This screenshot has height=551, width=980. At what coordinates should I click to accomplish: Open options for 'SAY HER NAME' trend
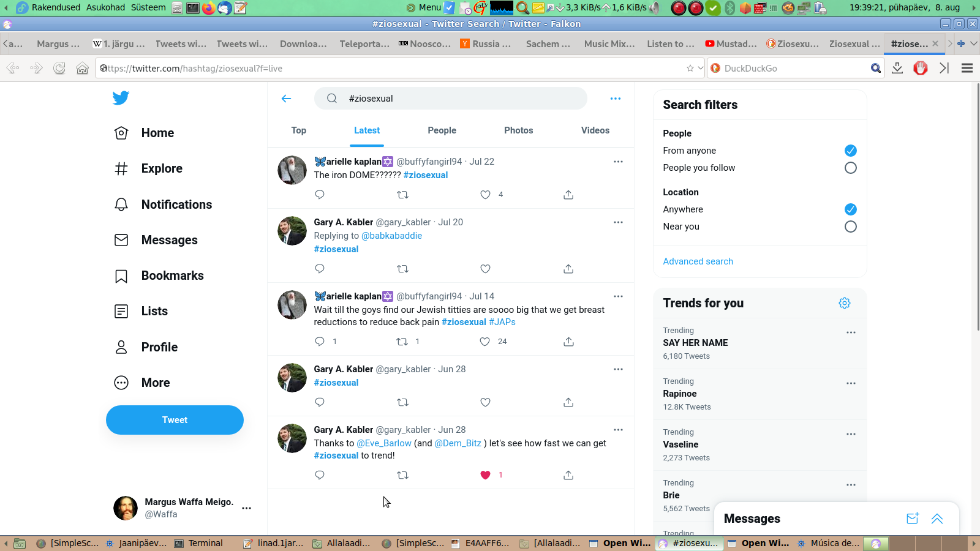click(x=851, y=332)
